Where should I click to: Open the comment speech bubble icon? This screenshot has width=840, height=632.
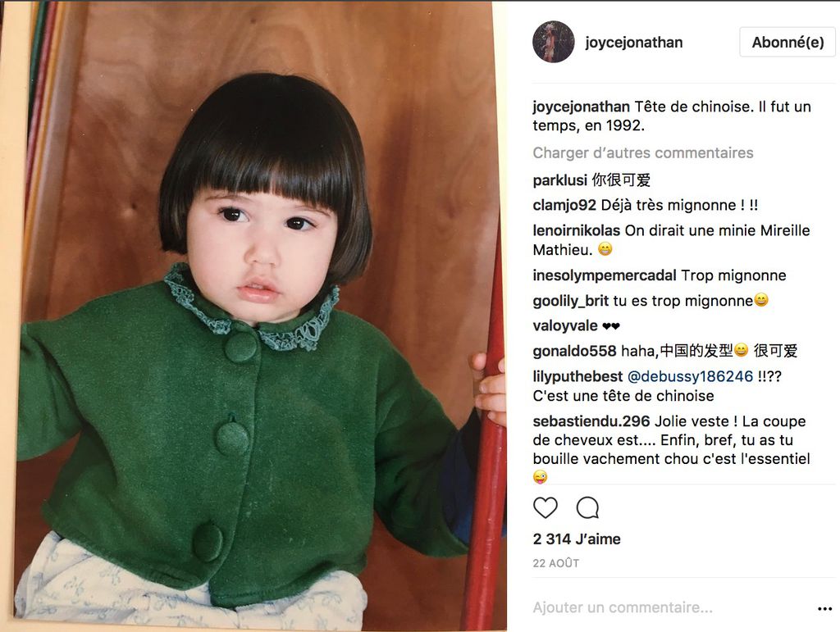(x=587, y=507)
